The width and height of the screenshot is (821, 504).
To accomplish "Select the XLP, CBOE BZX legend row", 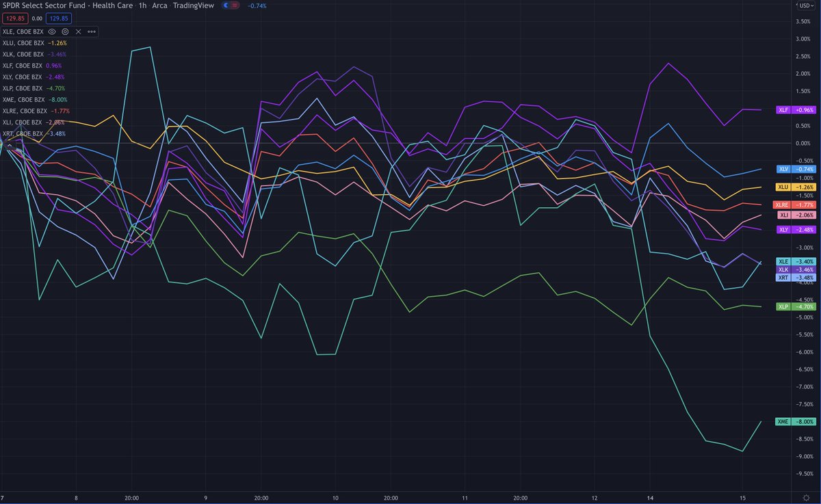I will pos(34,88).
